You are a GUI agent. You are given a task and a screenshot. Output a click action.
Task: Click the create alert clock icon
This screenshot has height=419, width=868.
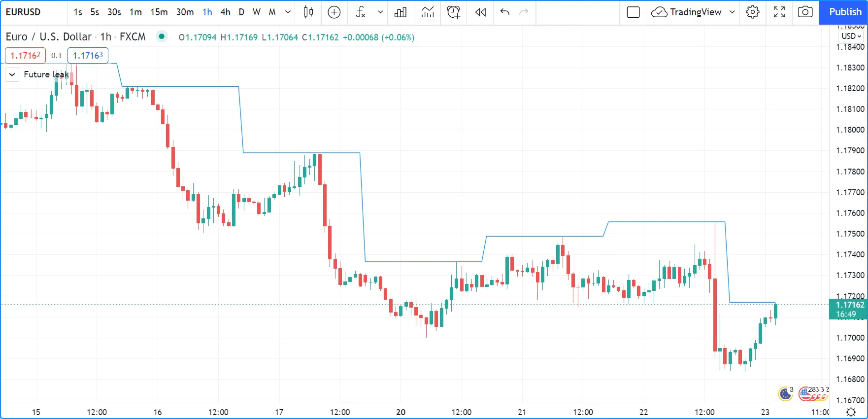(453, 12)
